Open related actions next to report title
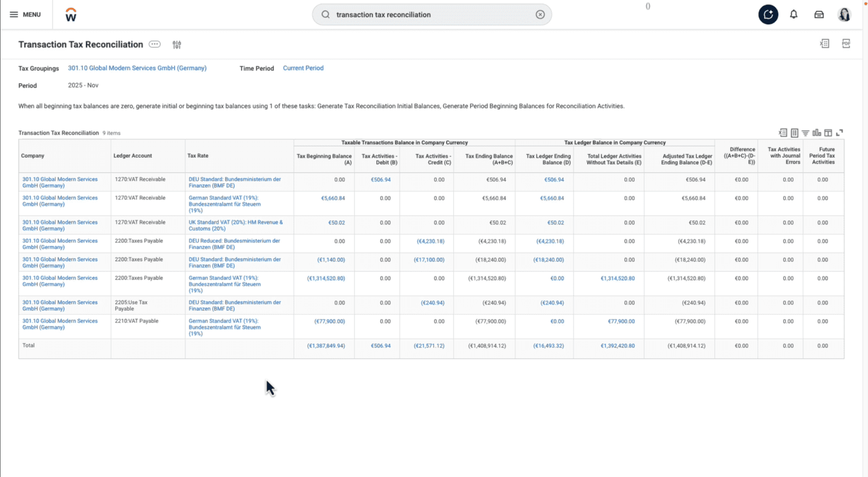 click(x=154, y=44)
